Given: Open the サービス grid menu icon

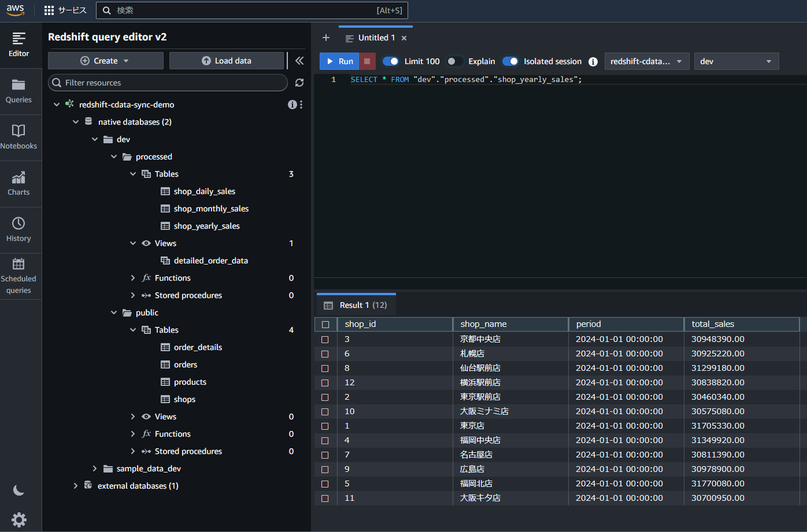Looking at the screenshot, I should pyautogui.click(x=49, y=10).
